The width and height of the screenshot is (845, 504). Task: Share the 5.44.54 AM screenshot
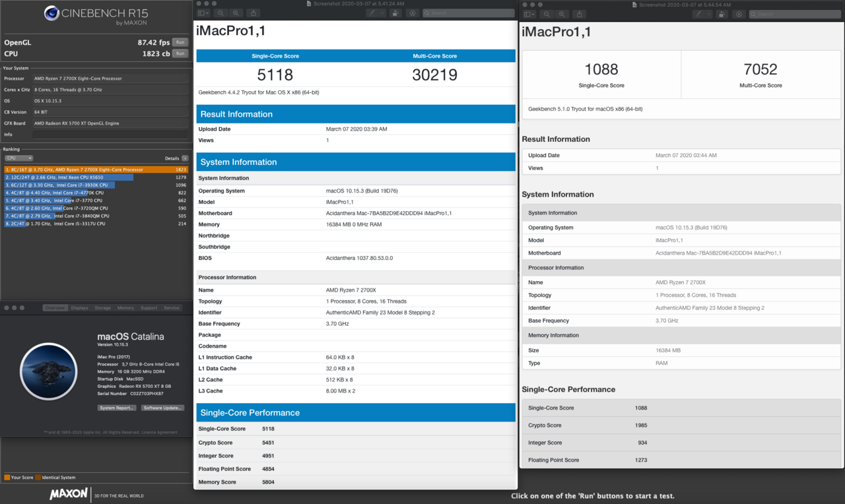(580, 14)
